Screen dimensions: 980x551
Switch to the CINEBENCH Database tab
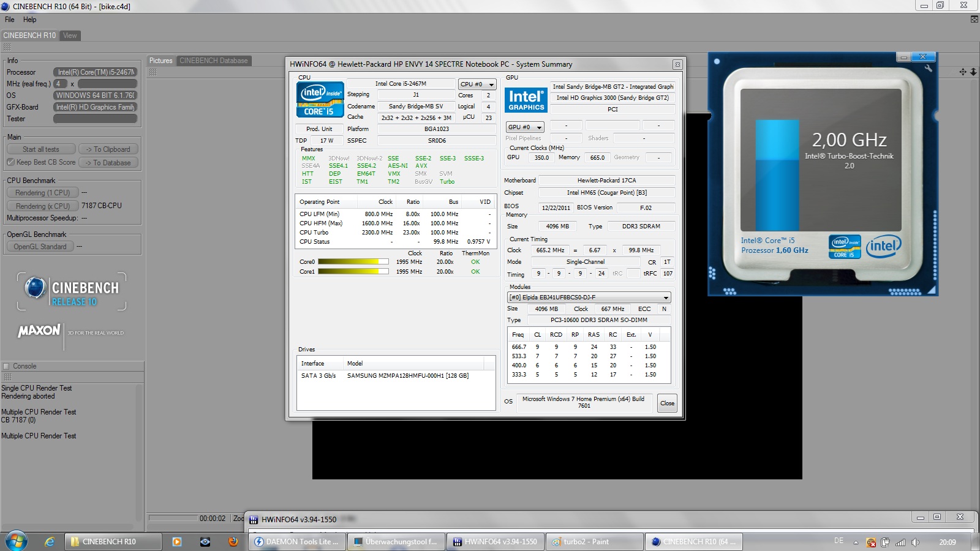point(213,61)
